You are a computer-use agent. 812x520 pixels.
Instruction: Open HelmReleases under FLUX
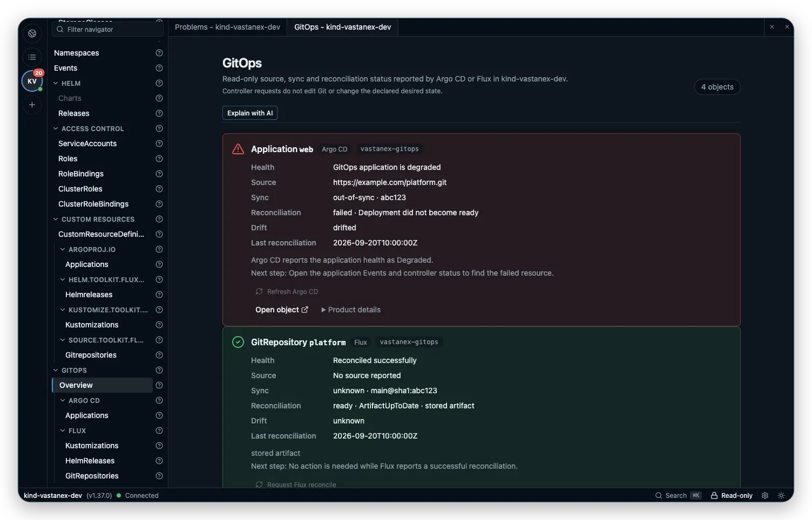(x=90, y=461)
